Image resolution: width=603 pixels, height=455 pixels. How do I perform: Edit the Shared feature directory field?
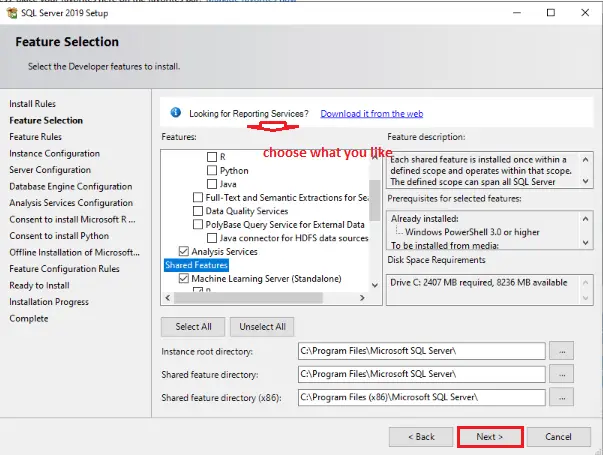(421, 374)
